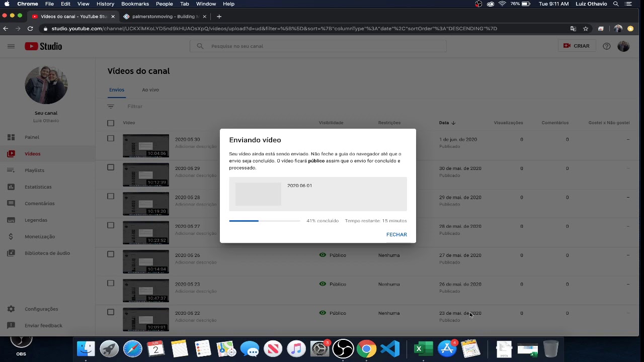
Task: Open a new browser tab with plus button
Action: pyautogui.click(x=219, y=17)
